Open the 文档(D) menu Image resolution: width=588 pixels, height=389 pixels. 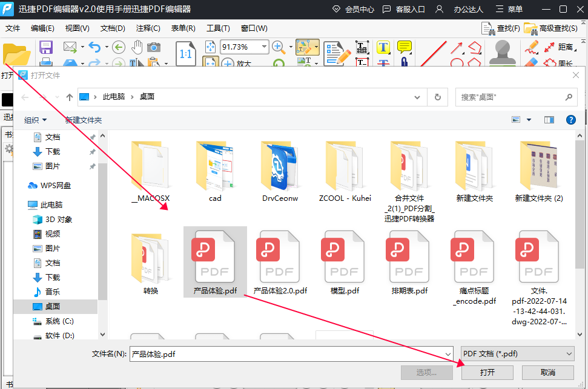[113, 28]
